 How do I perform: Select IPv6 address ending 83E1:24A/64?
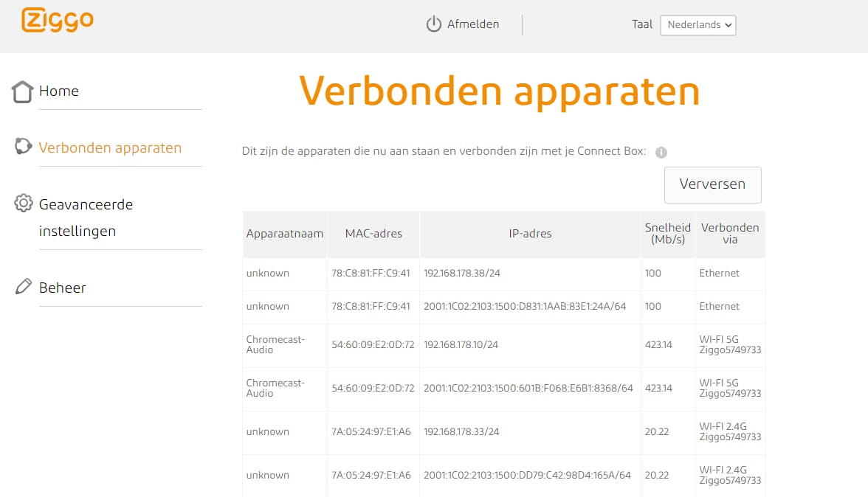pos(525,306)
